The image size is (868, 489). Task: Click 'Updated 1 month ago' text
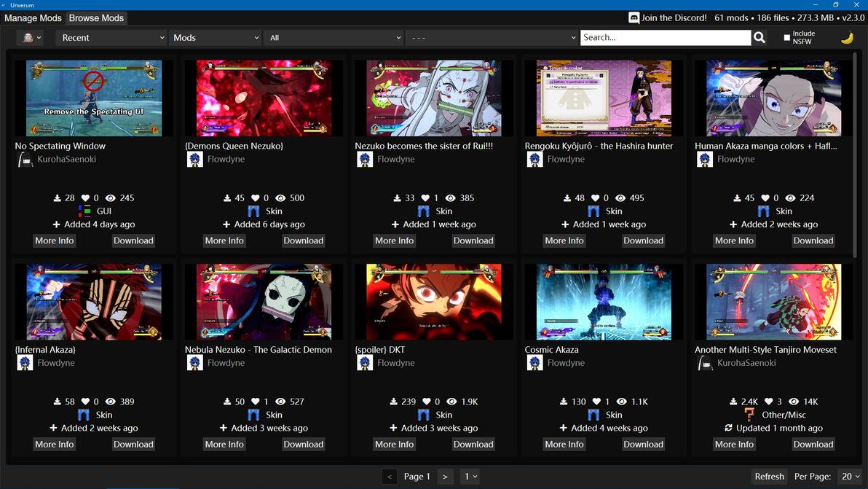tap(779, 428)
